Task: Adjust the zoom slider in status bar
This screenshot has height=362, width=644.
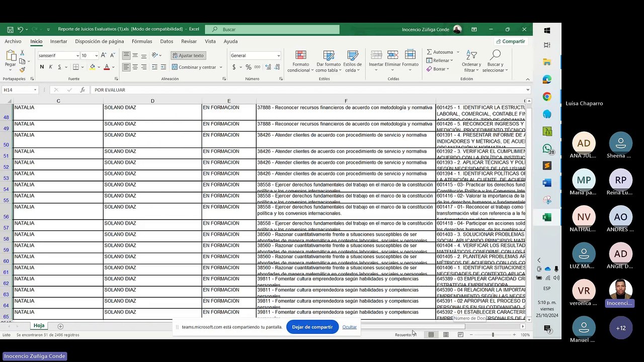Action: pos(493,335)
